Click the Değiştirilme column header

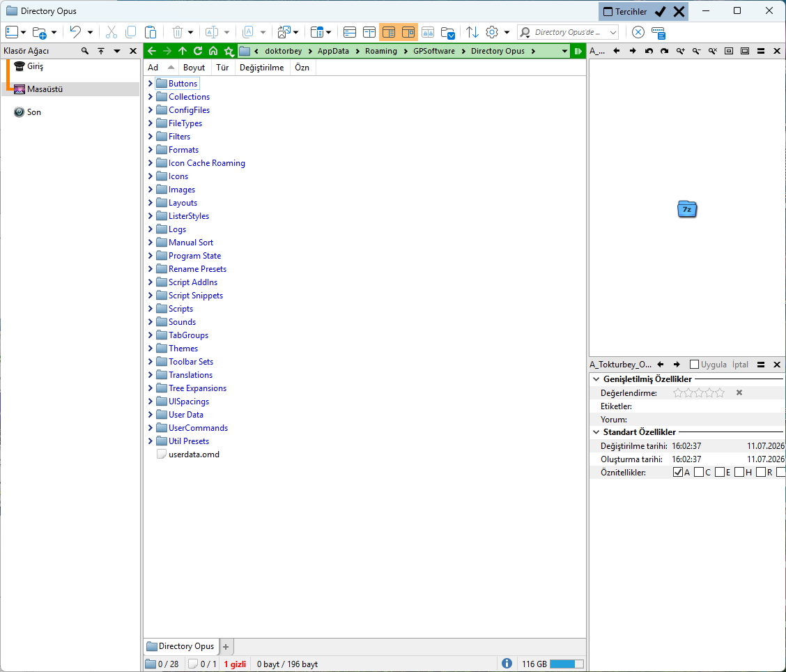[x=262, y=67]
